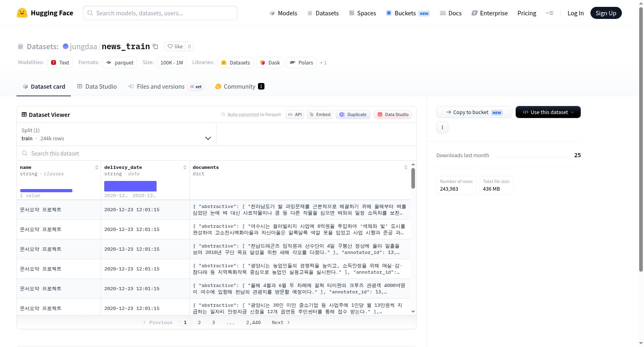Open the API button in Dataset Viewer
This screenshot has height=347, width=644.
295,114
